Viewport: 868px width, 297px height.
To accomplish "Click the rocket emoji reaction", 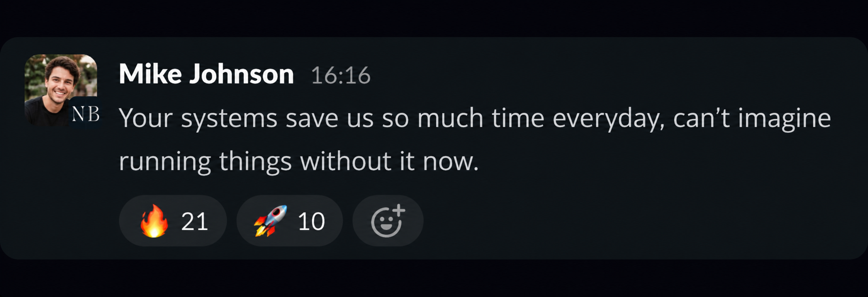I will tap(271, 221).
